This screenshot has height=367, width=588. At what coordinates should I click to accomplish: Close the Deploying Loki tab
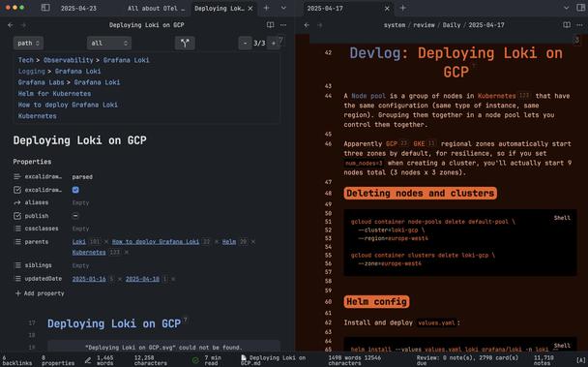(x=250, y=9)
